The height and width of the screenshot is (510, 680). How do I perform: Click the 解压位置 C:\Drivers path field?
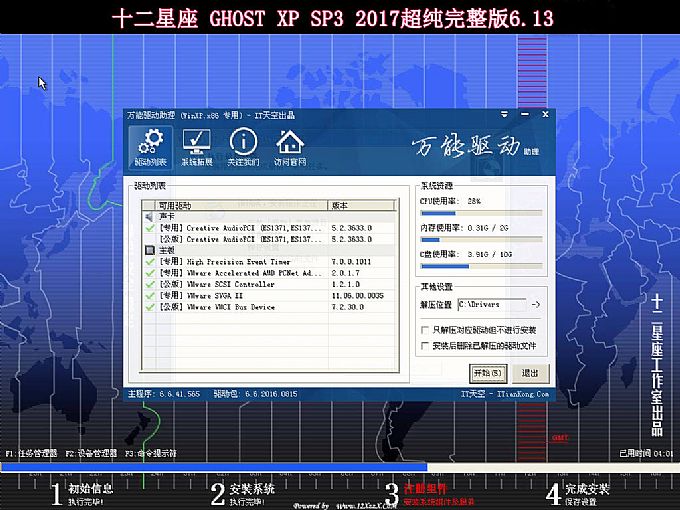point(492,304)
